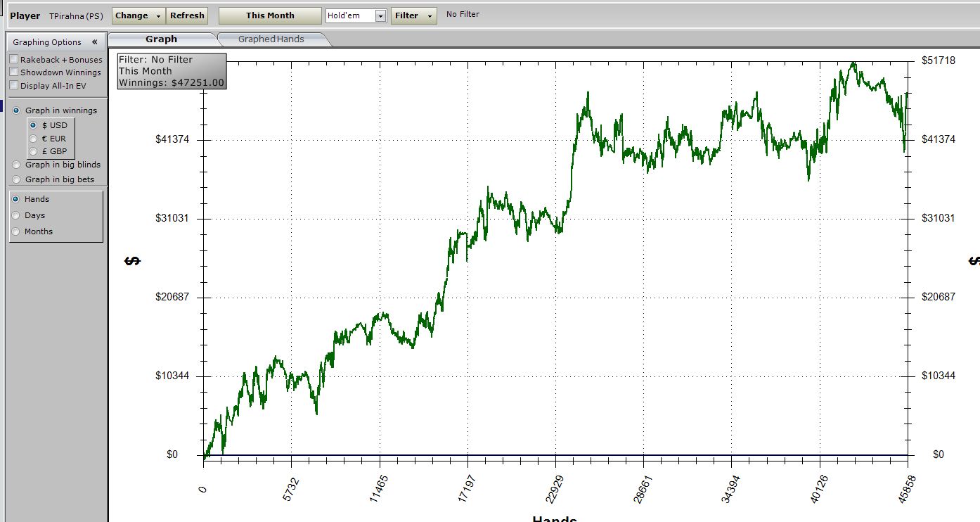Collapse the Graphing Options panel
Image resolution: width=980 pixels, height=522 pixels.
click(96, 42)
